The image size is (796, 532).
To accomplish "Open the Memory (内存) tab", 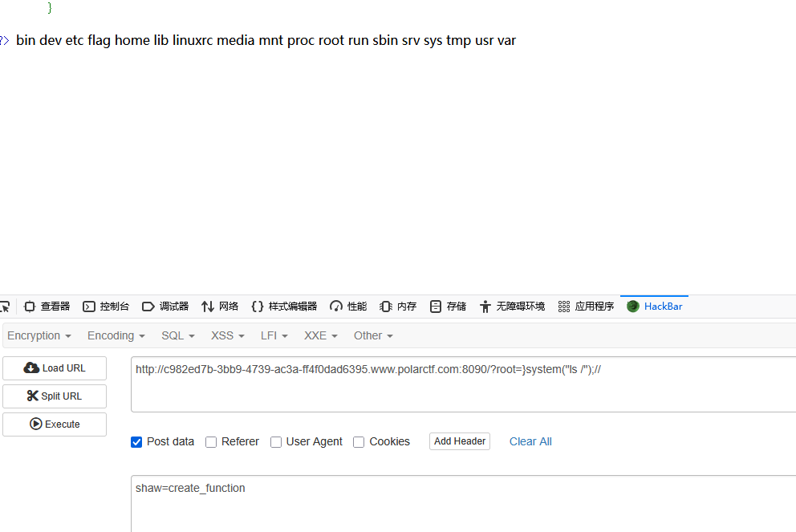I will coord(397,306).
